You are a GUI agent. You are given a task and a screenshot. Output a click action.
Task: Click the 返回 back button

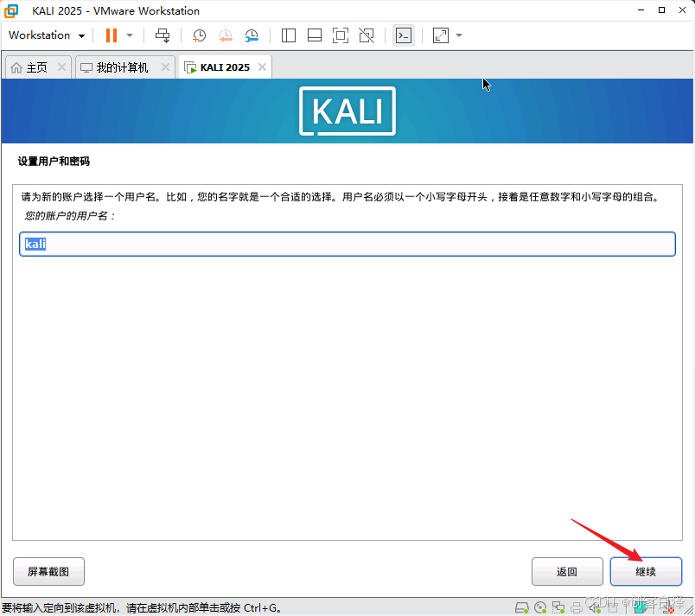[567, 572]
